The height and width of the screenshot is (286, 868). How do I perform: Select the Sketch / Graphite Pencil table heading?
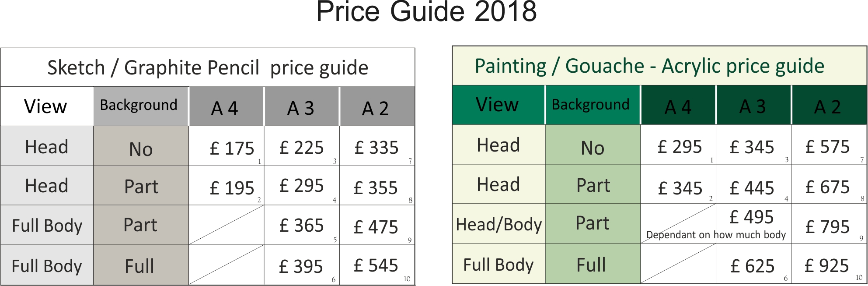click(x=208, y=67)
